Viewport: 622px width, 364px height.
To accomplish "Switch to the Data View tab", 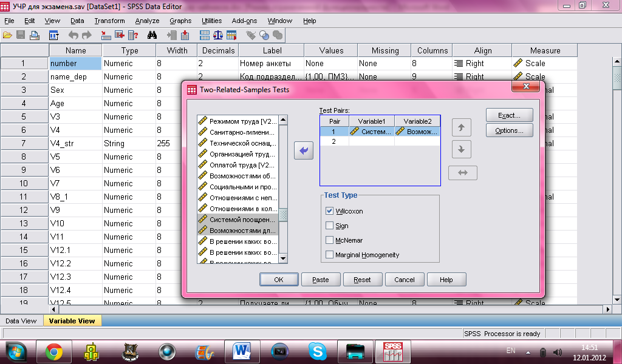I will [21, 321].
